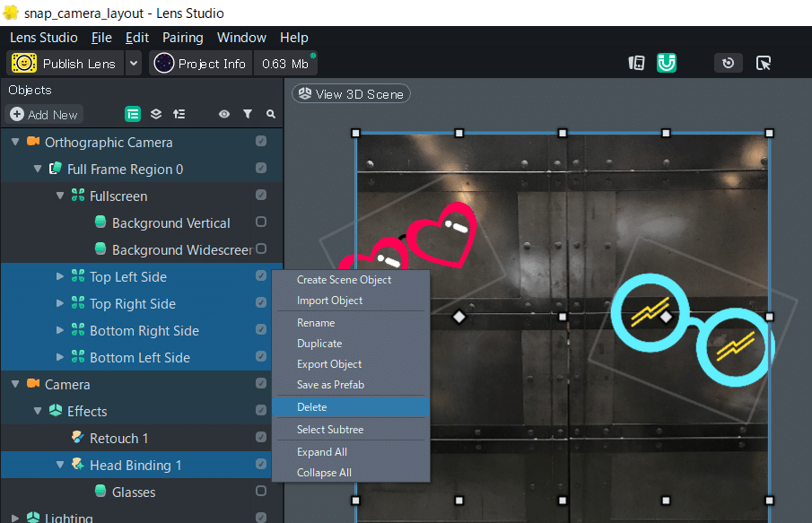Click the layers view icon in Objects
This screenshot has width=812, height=523.
click(x=156, y=114)
